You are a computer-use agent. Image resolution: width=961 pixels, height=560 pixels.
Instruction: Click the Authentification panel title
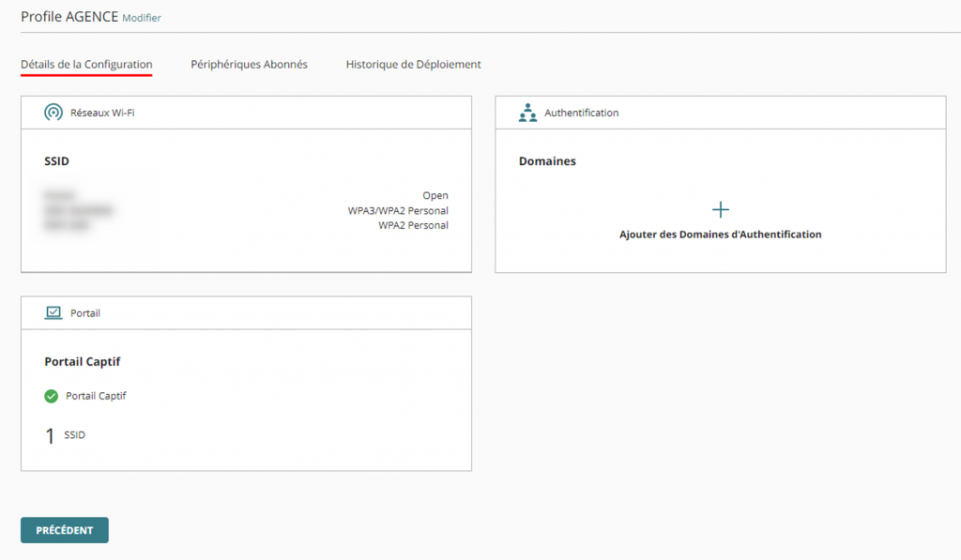click(581, 113)
